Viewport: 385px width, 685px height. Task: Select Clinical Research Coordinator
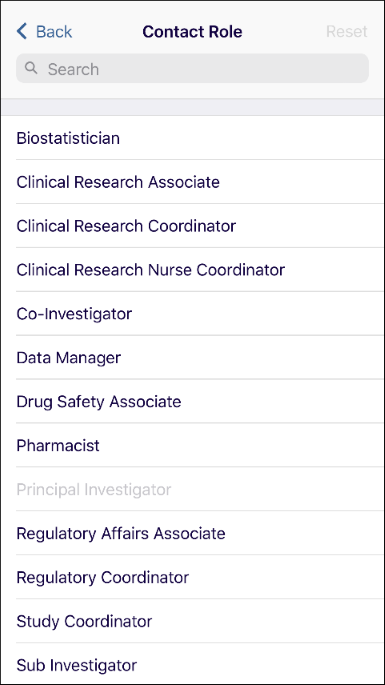coord(192,226)
